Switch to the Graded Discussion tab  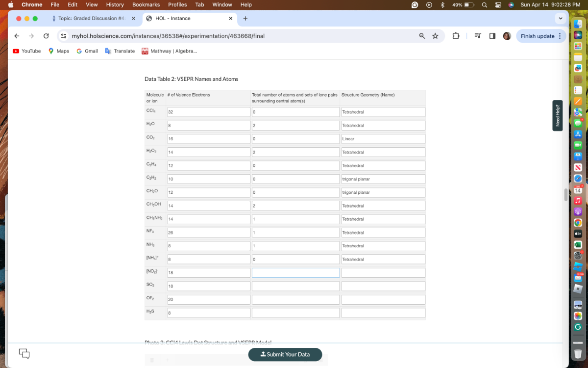91,18
